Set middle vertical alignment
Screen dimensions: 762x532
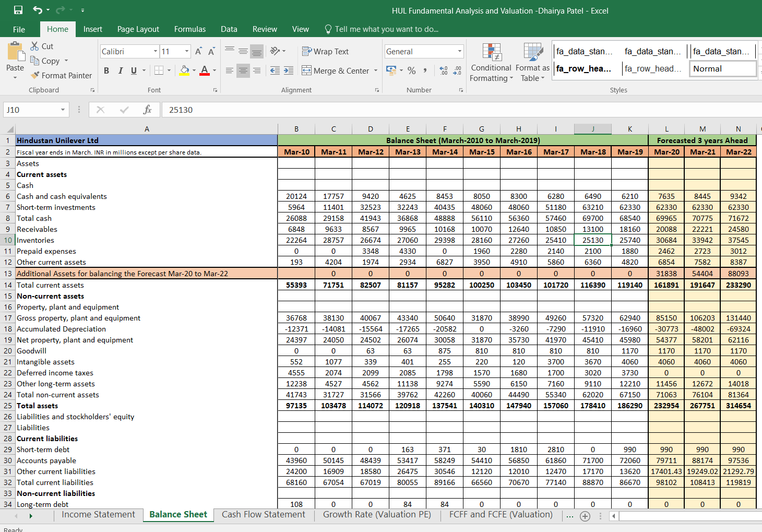(x=243, y=51)
